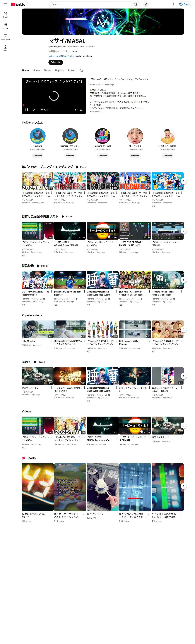Open the channel banner image
The image size is (195, 644).
tap(103, 21)
